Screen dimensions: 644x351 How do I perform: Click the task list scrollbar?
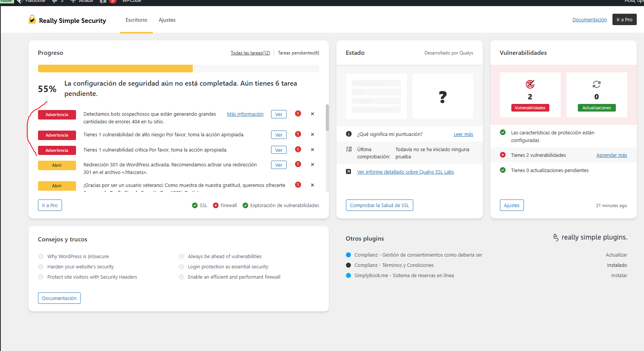327,117
